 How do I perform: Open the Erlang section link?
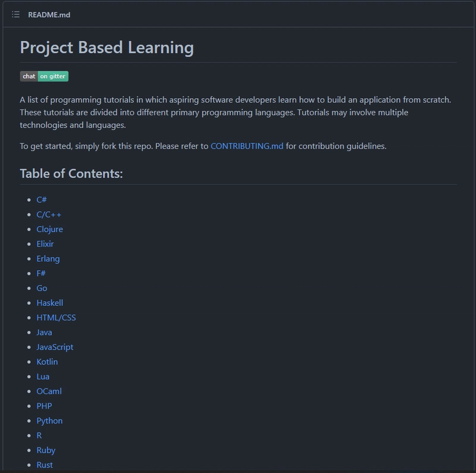coord(48,259)
